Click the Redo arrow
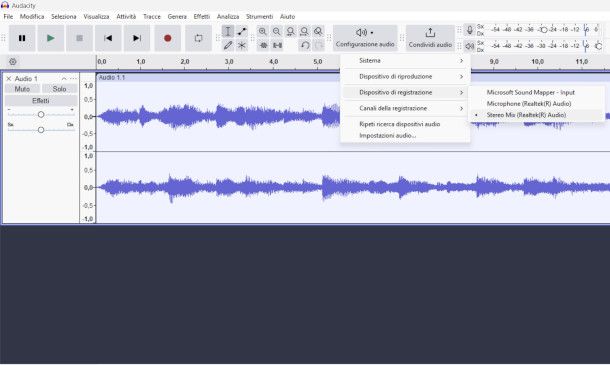 tap(319, 45)
